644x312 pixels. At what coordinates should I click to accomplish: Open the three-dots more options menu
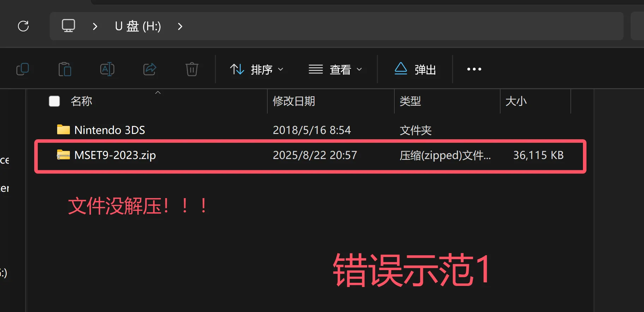tap(474, 69)
